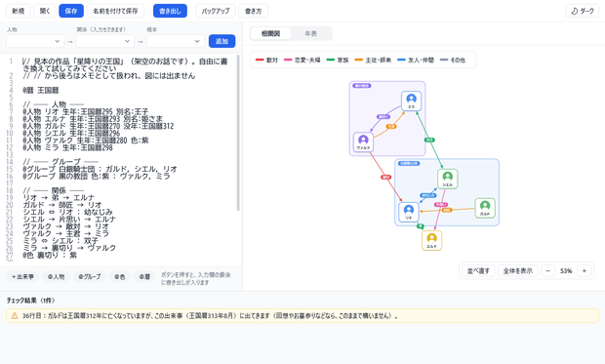Click the orange 師匠 relation label

447,210
